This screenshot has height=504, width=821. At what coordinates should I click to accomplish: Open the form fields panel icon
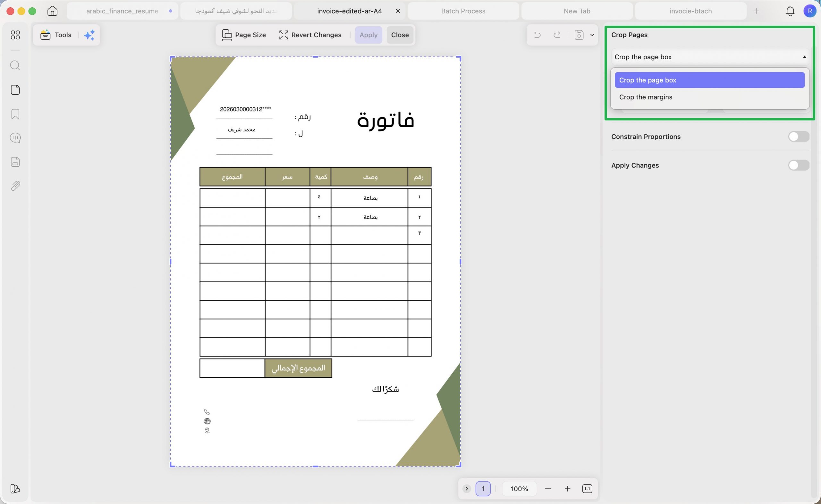click(x=15, y=162)
